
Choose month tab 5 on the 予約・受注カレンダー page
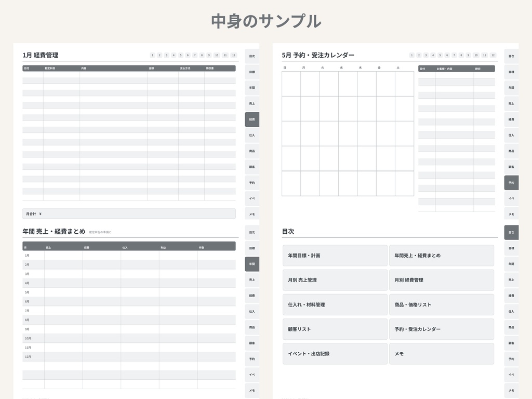coord(440,55)
